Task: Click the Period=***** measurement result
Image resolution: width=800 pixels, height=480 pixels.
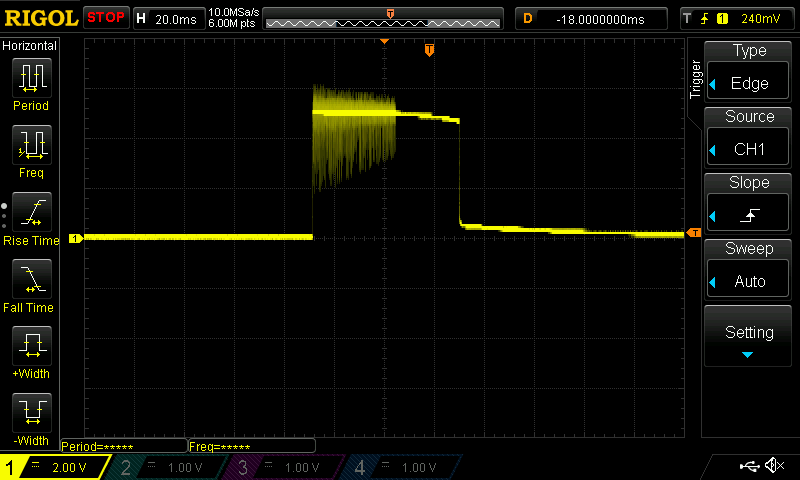Action: tap(123, 446)
